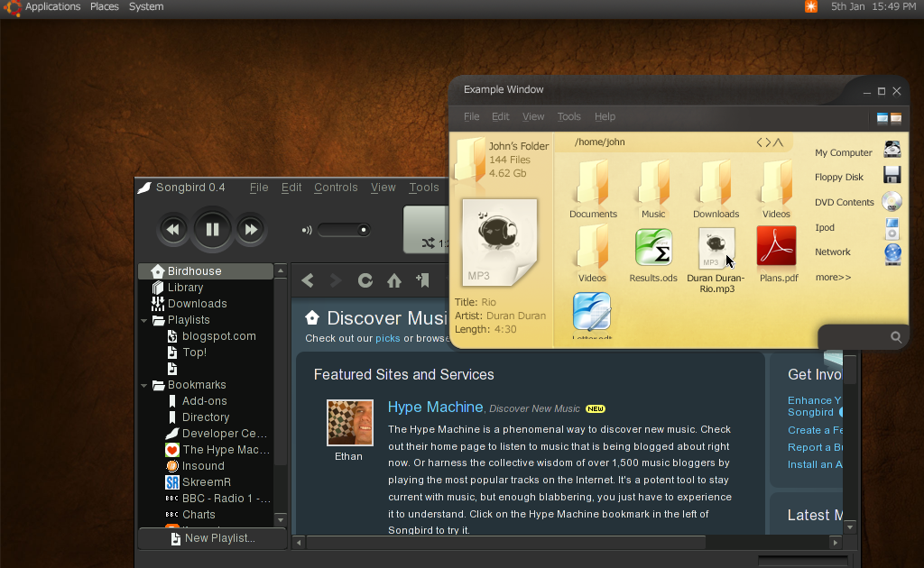Go to home page in Songbird browser

pyautogui.click(x=394, y=280)
